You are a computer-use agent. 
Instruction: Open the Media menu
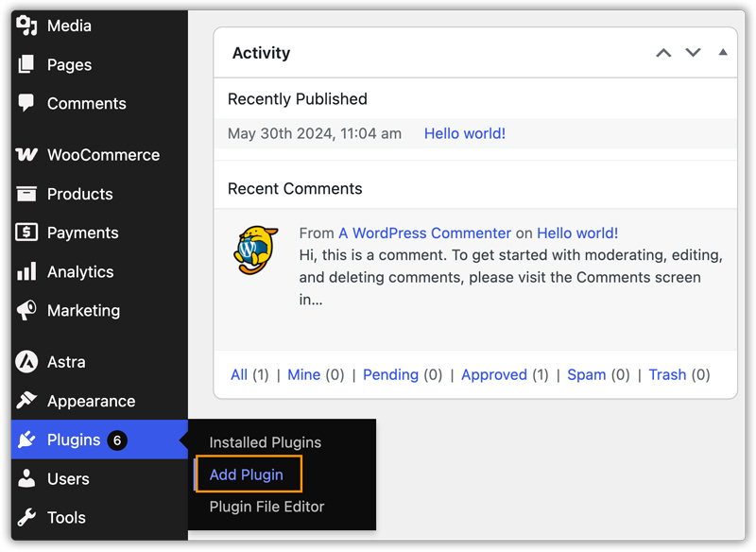click(99, 26)
